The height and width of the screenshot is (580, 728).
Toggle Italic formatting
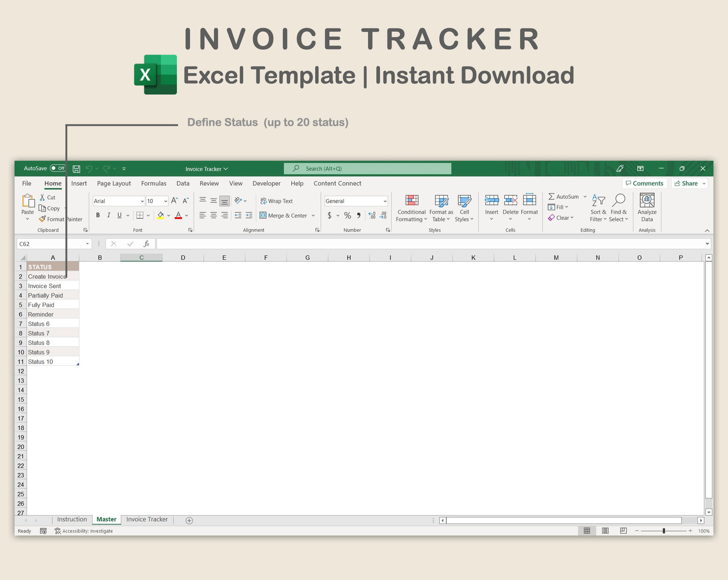click(x=108, y=215)
